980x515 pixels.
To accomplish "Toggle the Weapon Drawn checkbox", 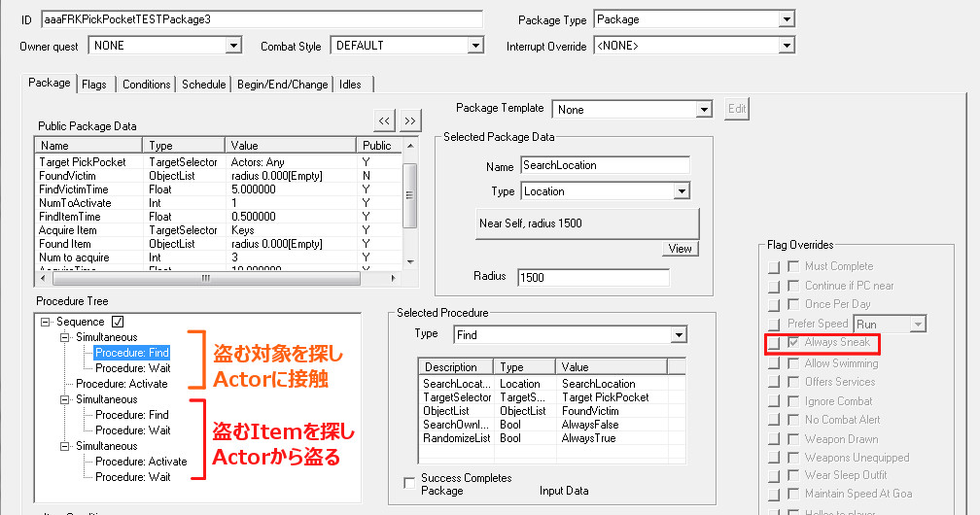I will [793, 439].
